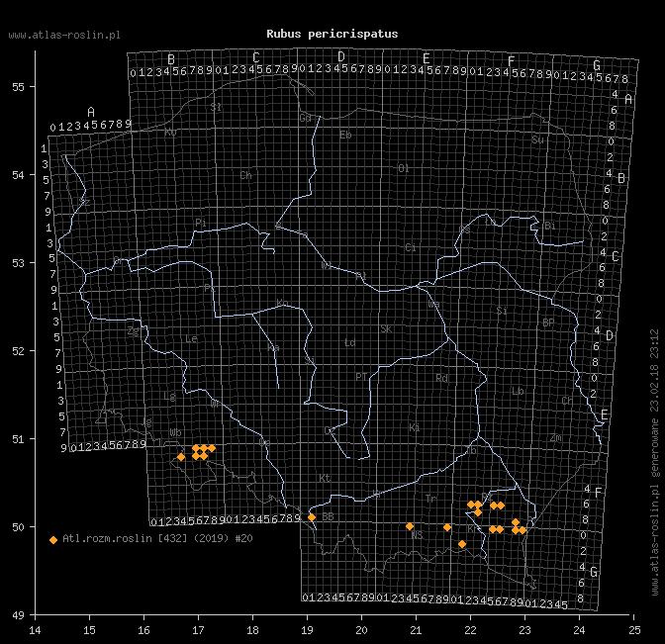Click the longitude axis label 15
The image size is (665, 644).
coord(89,630)
